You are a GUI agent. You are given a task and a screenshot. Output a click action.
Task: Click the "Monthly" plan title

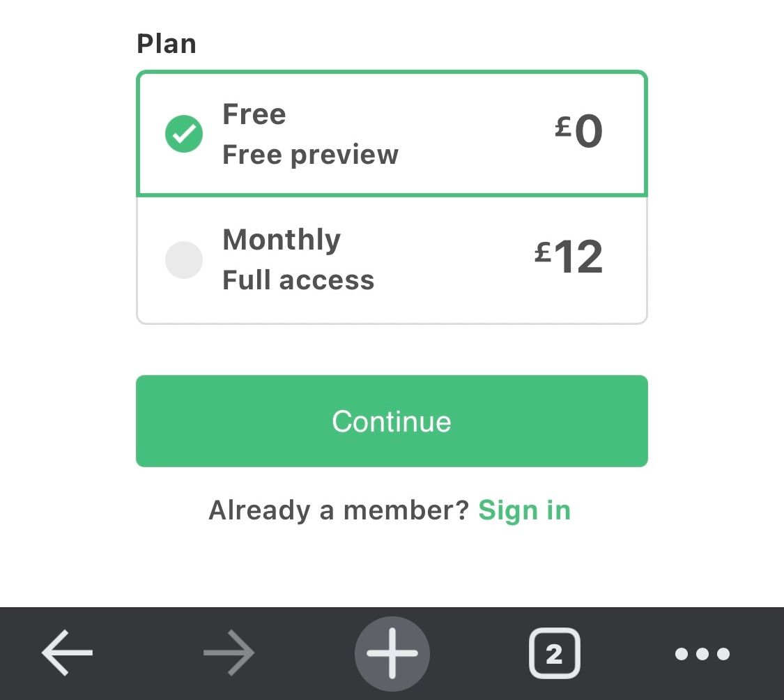point(282,240)
